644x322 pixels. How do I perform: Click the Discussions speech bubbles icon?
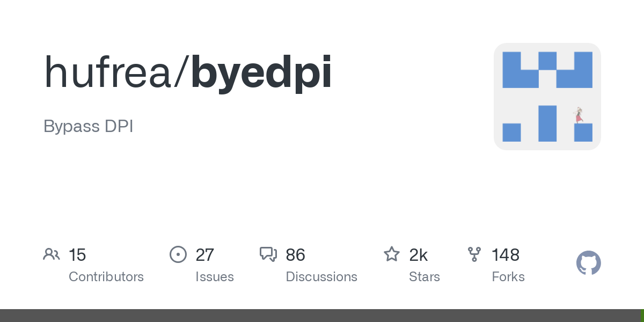[268, 254]
